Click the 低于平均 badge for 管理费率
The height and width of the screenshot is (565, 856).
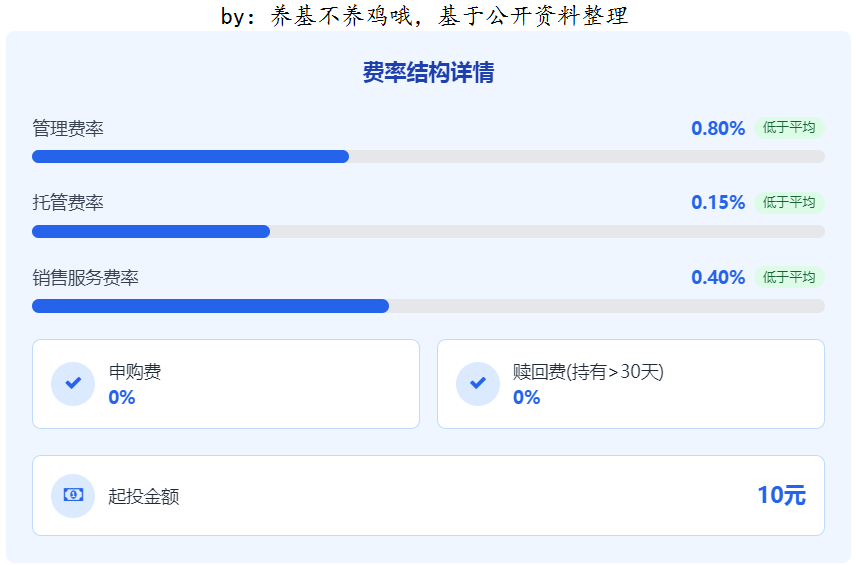point(789,128)
